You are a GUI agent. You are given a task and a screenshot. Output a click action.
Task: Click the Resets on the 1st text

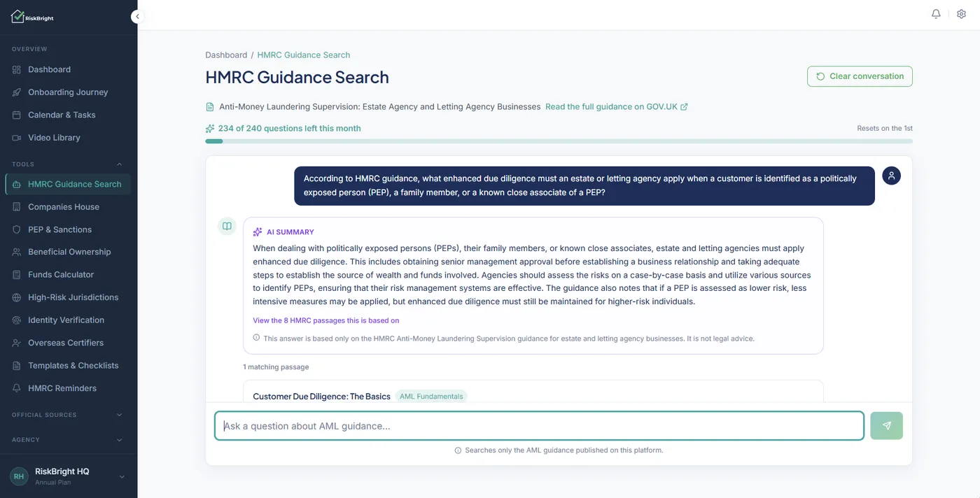(x=885, y=129)
